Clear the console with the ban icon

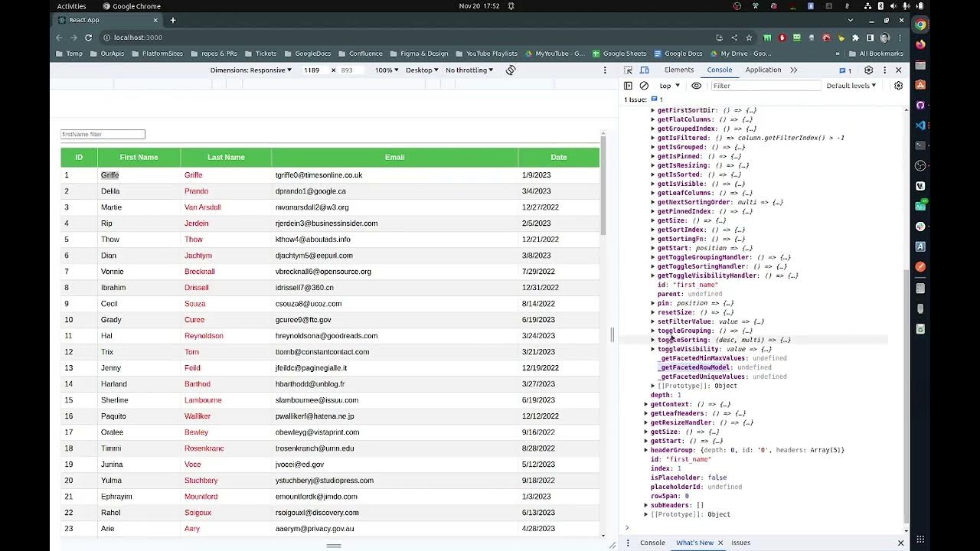644,86
